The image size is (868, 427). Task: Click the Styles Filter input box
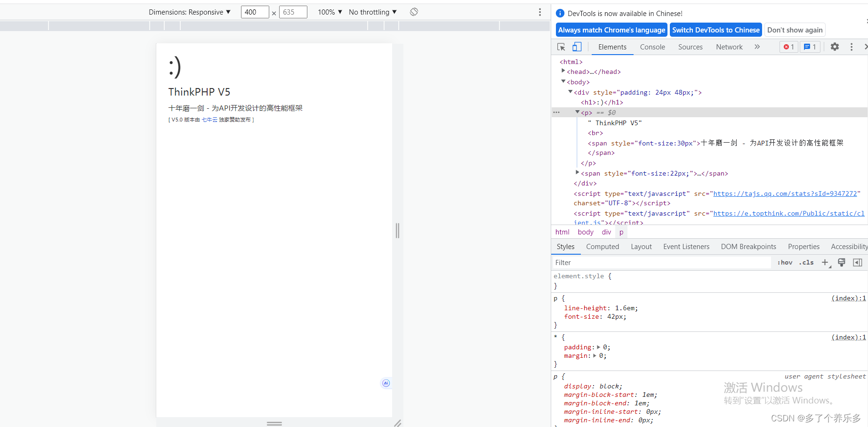pos(661,263)
